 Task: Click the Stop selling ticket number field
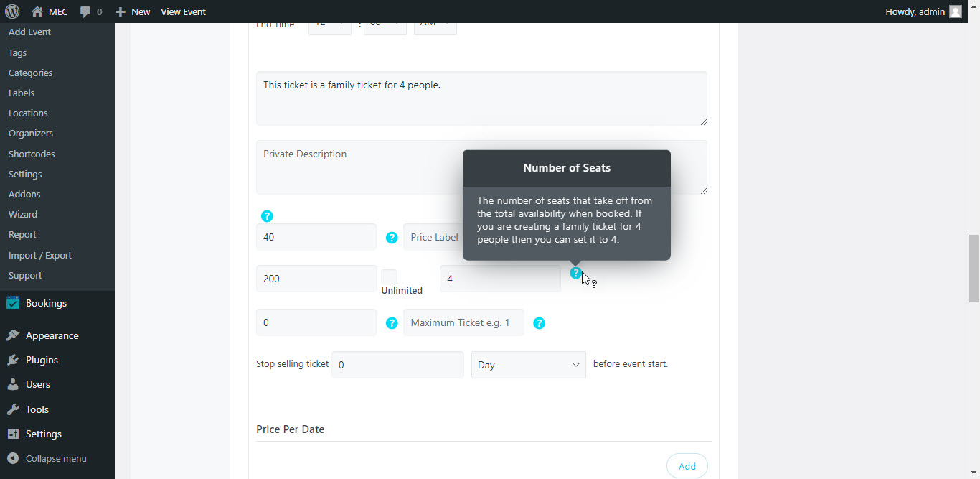(397, 365)
